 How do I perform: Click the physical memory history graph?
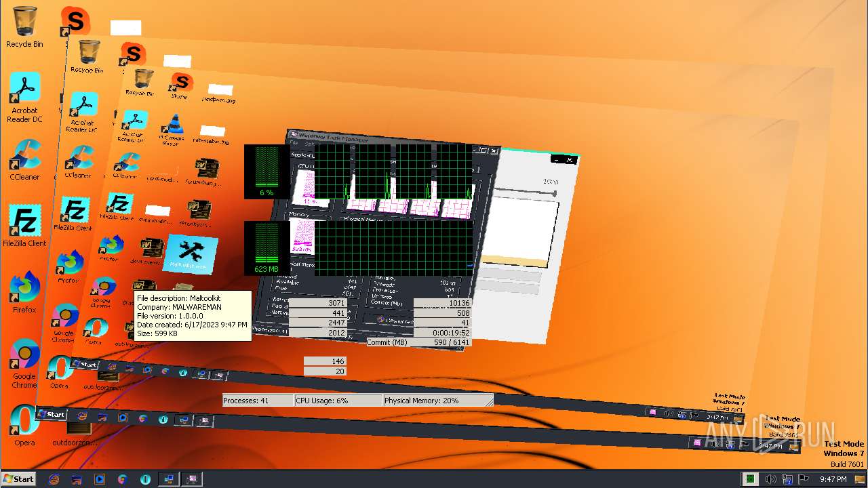[393, 248]
